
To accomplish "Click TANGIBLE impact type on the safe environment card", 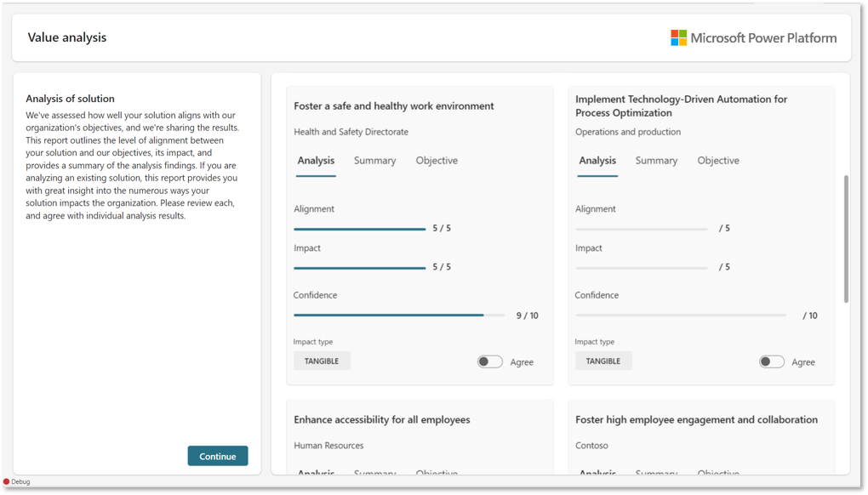I will pyautogui.click(x=322, y=361).
